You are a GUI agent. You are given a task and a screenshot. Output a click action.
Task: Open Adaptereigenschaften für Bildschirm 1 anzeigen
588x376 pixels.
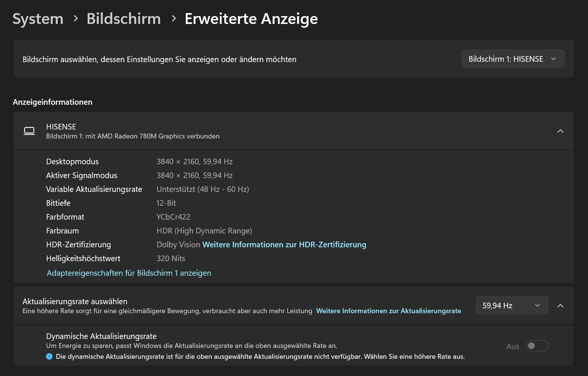click(129, 273)
